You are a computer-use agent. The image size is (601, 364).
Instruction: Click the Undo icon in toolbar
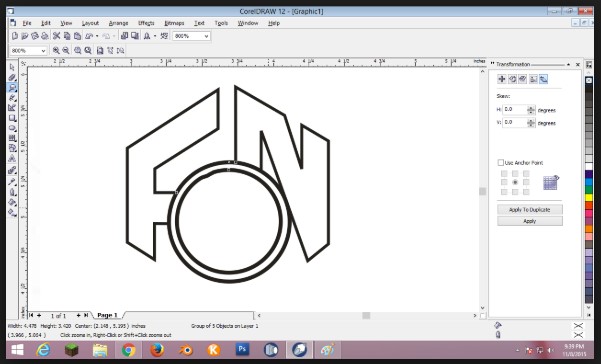click(89, 36)
